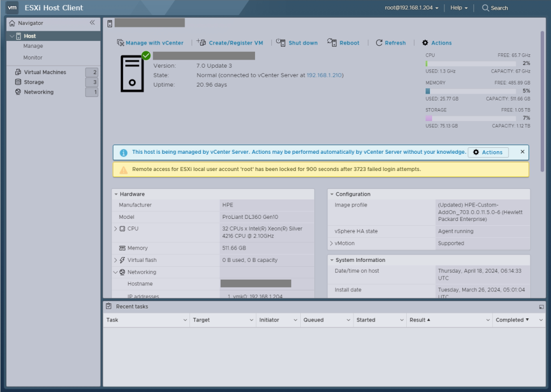Minimize the Recent tasks panel
This screenshot has height=392, width=551.
541,307
